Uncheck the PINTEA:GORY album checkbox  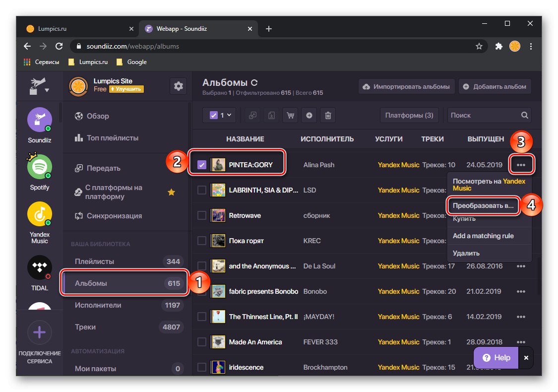pos(201,164)
